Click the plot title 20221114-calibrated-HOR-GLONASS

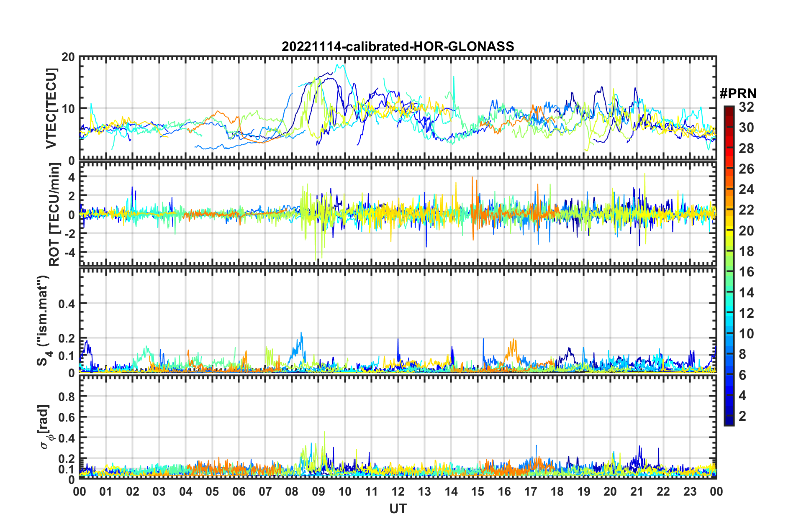(x=398, y=46)
